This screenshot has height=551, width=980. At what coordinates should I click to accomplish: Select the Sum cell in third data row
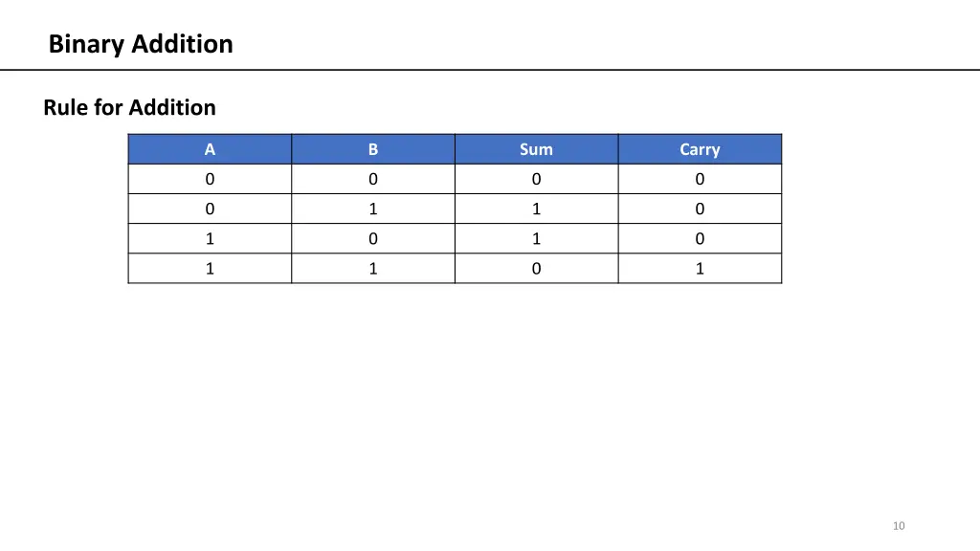(537, 238)
